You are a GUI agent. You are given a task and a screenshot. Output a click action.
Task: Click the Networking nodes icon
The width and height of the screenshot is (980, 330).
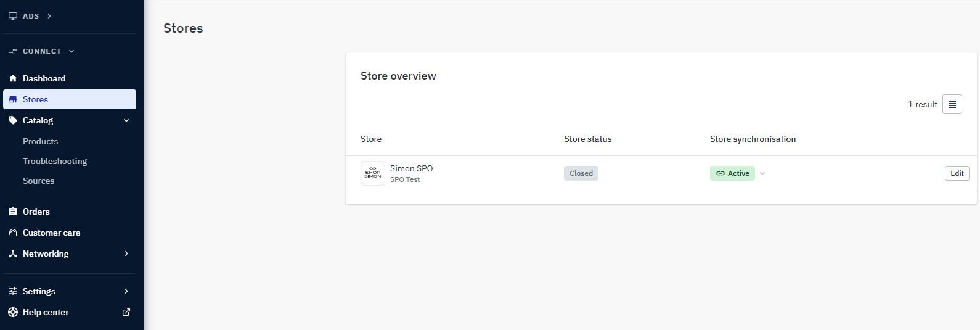coord(13,254)
